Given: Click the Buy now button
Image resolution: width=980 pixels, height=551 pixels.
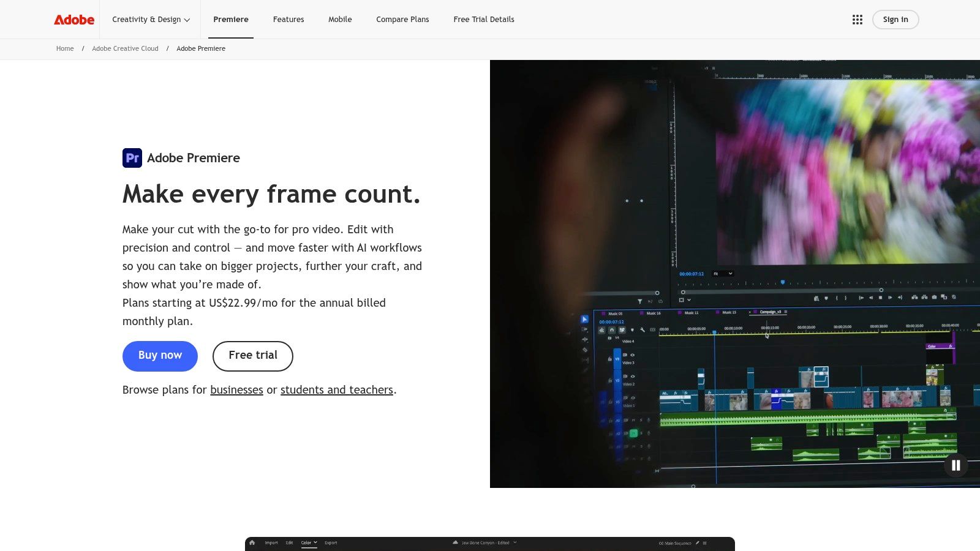Looking at the screenshot, I should pos(160,356).
